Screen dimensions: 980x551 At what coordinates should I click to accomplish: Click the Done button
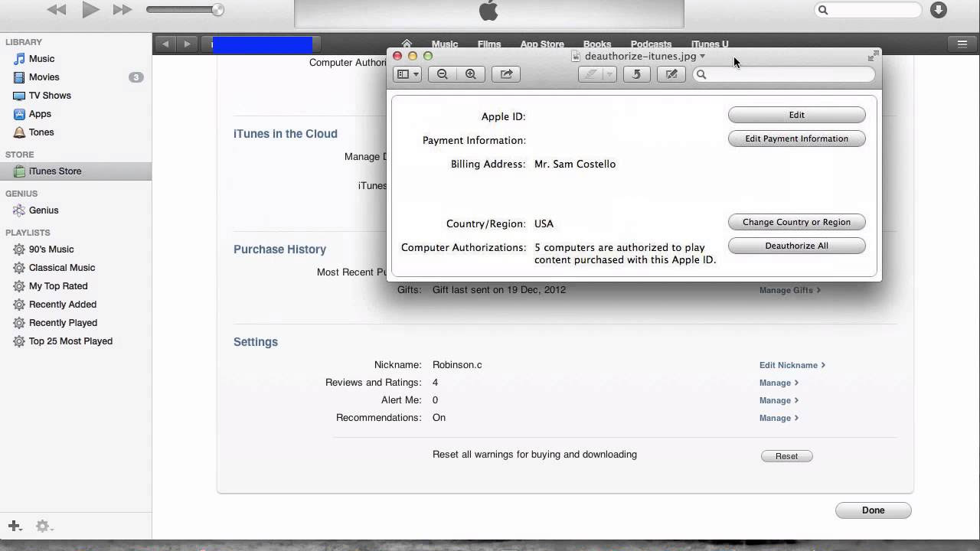click(874, 510)
